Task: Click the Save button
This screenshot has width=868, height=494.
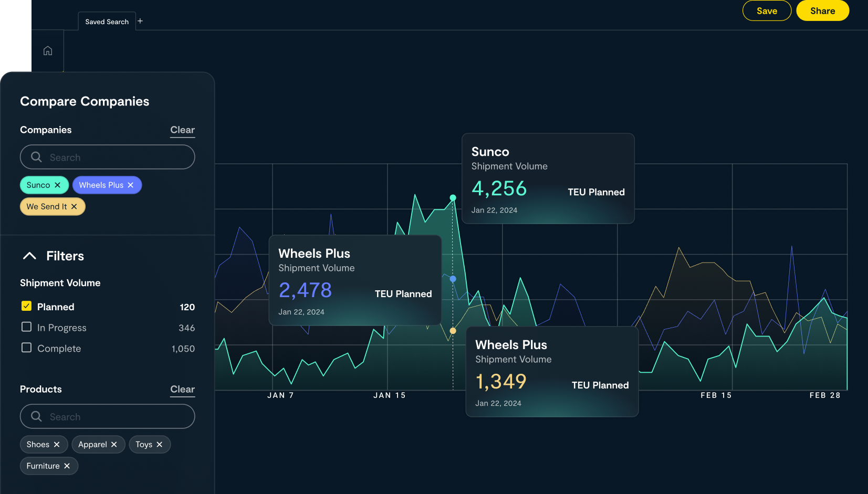Action: pyautogui.click(x=767, y=10)
